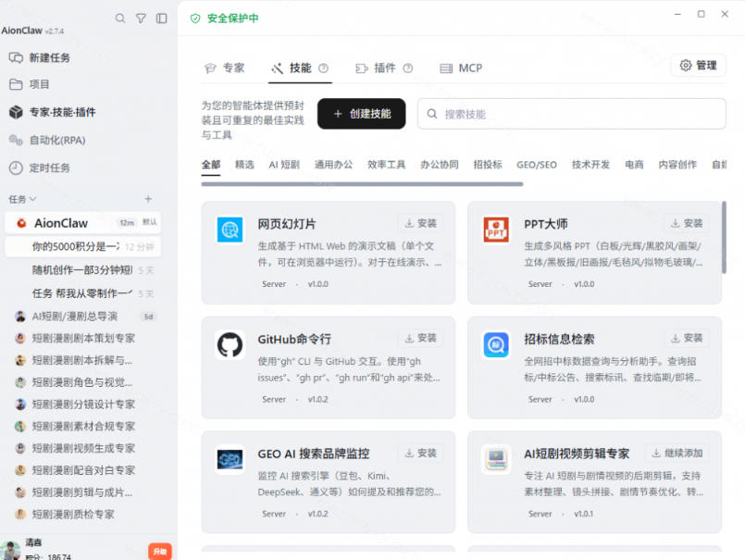Select 短剧漫剧配音对白专家 in sidebar
Screen dimensions: 745x560
point(83,469)
